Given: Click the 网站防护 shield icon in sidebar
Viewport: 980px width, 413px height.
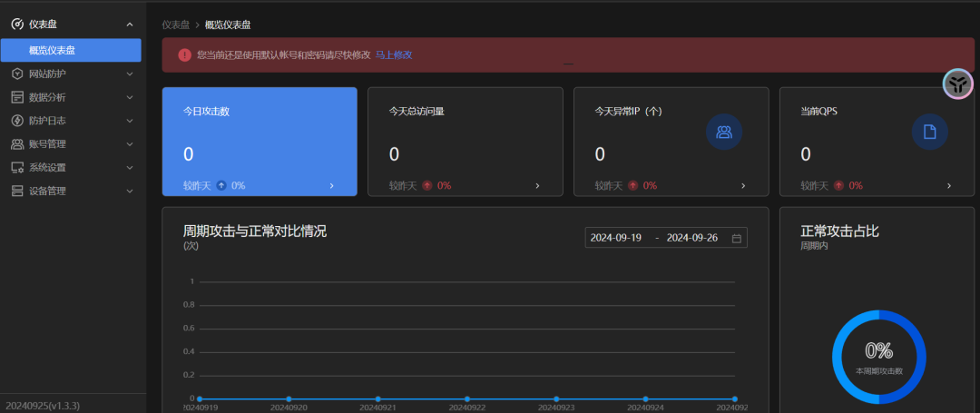Looking at the screenshot, I should pos(17,74).
